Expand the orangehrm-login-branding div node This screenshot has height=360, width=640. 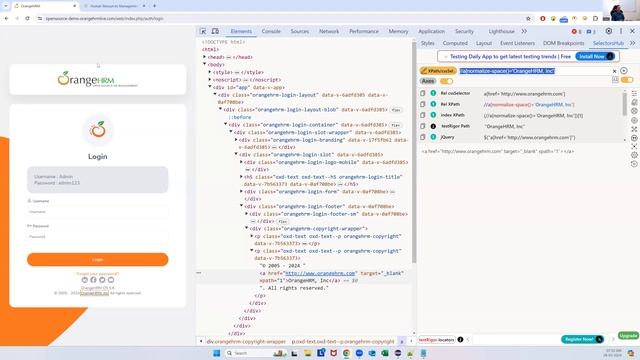pos(236,140)
